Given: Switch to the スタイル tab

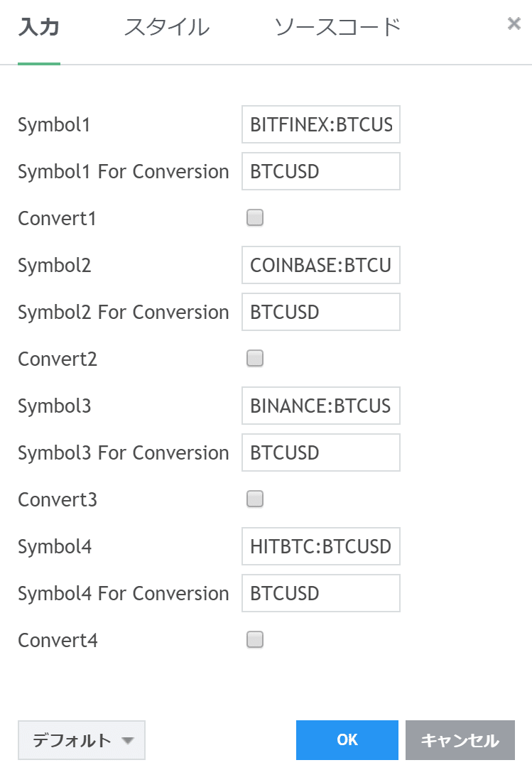Looking at the screenshot, I should pyautogui.click(x=167, y=28).
